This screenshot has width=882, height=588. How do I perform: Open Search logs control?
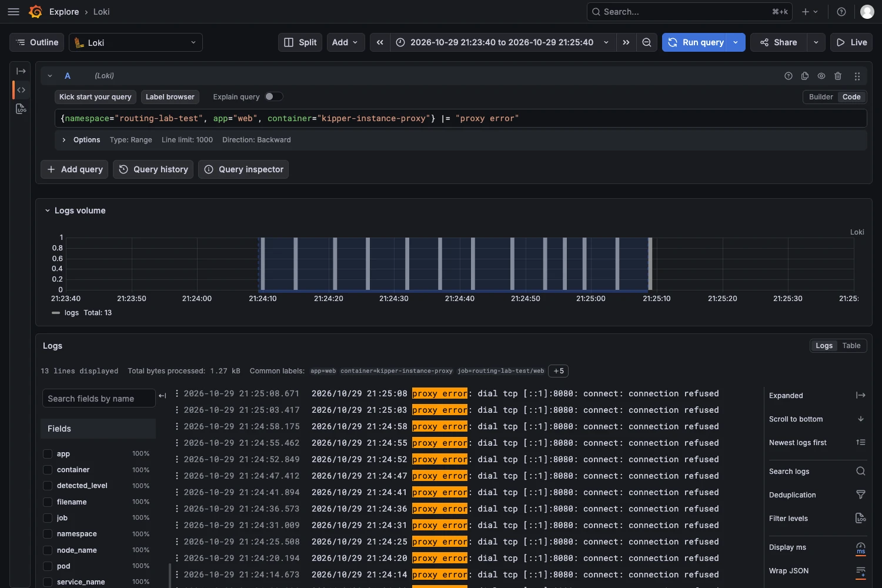(817, 472)
